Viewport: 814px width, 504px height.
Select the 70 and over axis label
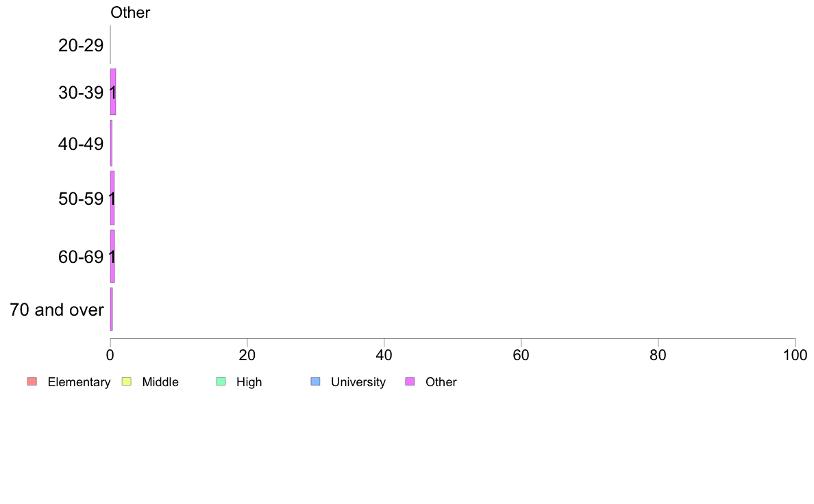[x=57, y=310]
